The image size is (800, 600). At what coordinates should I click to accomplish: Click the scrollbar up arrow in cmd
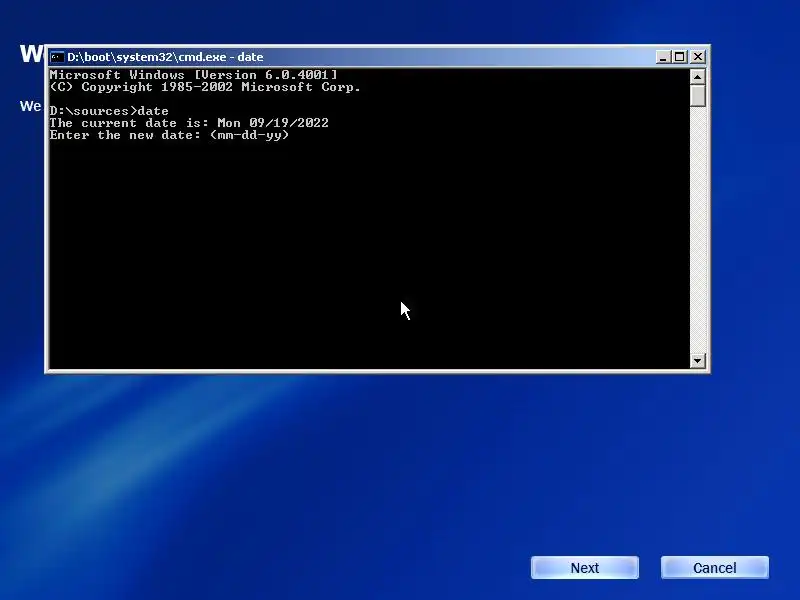(x=697, y=77)
